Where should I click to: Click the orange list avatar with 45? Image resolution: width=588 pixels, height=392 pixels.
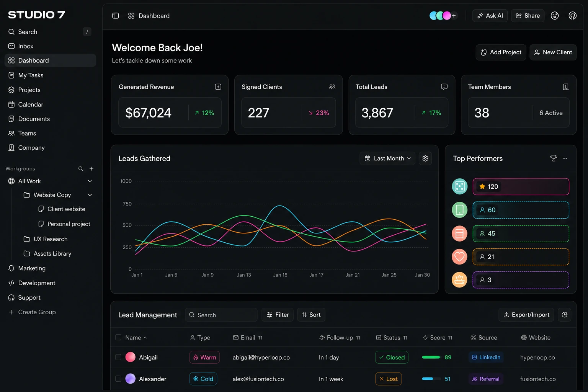click(x=460, y=234)
